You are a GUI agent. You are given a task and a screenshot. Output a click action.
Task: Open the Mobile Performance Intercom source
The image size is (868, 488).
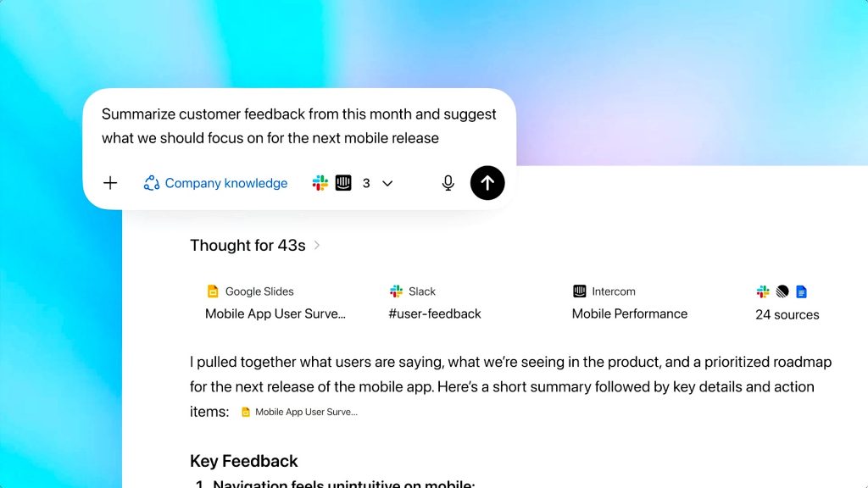pyautogui.click(x=630, y=313)
